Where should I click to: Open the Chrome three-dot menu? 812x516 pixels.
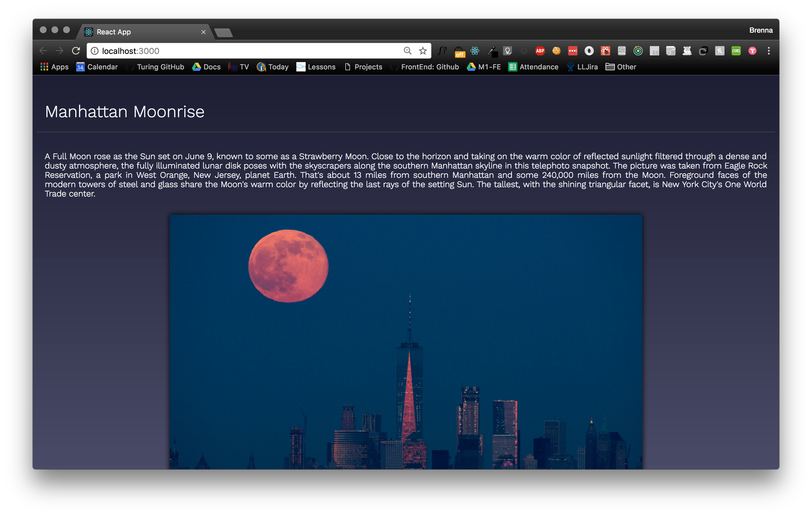click(769, 51)
